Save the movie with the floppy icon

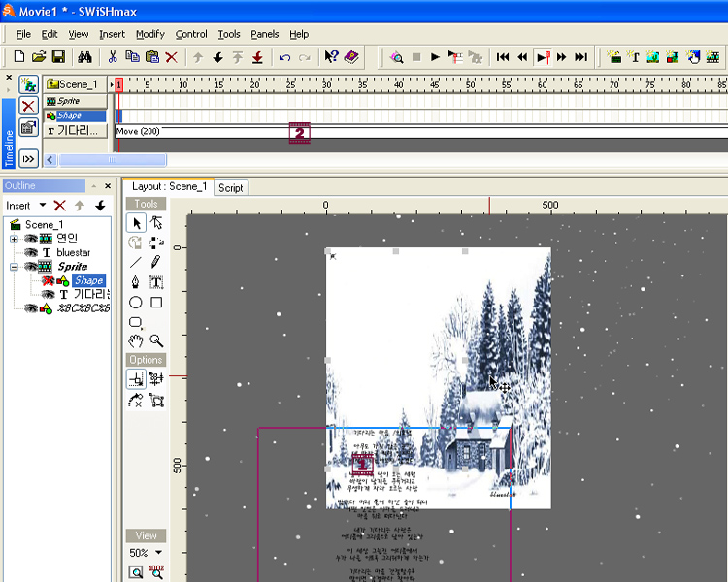pos(58,57)
